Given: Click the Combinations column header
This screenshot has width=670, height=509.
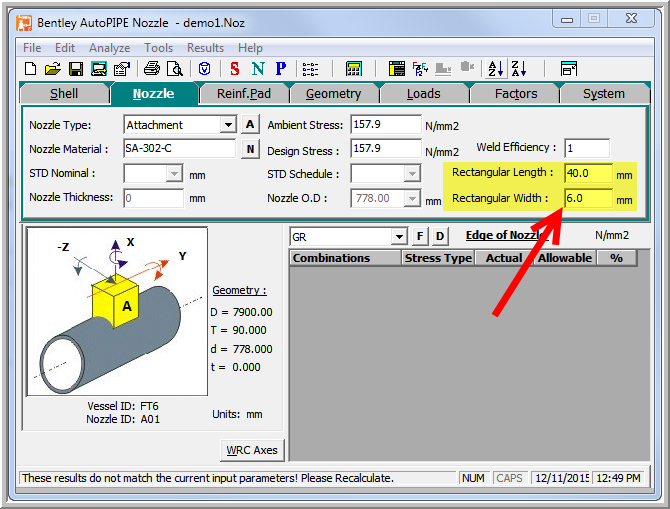Looking at the screenshot, I should click(x=345, y=258).
